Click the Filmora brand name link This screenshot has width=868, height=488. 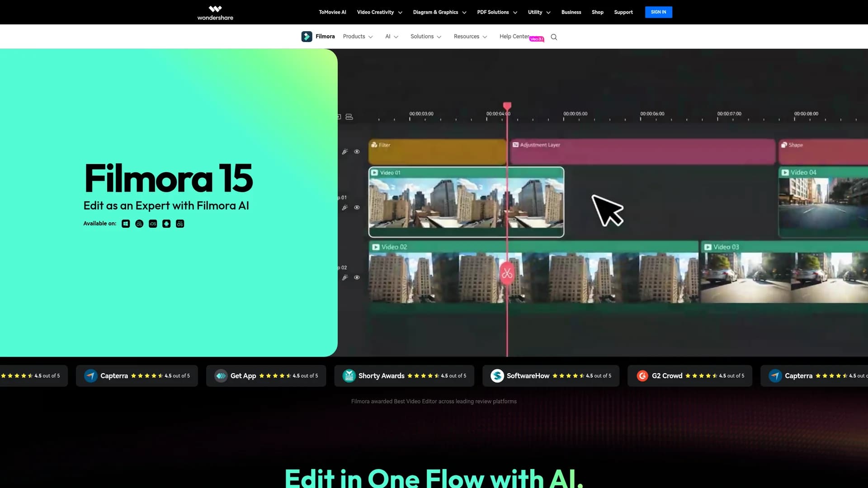tap(325, 37)
